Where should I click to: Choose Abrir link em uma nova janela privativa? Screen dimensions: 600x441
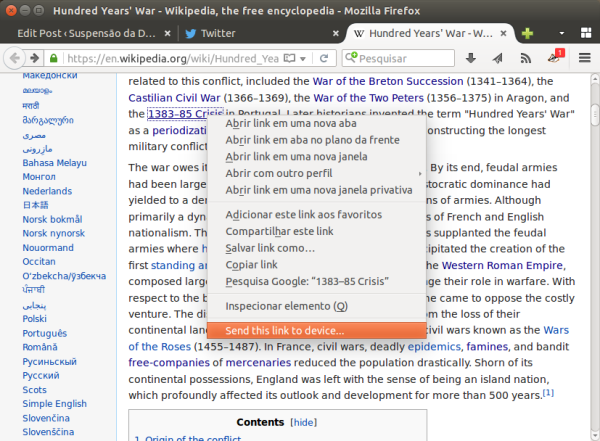(317, 190)
